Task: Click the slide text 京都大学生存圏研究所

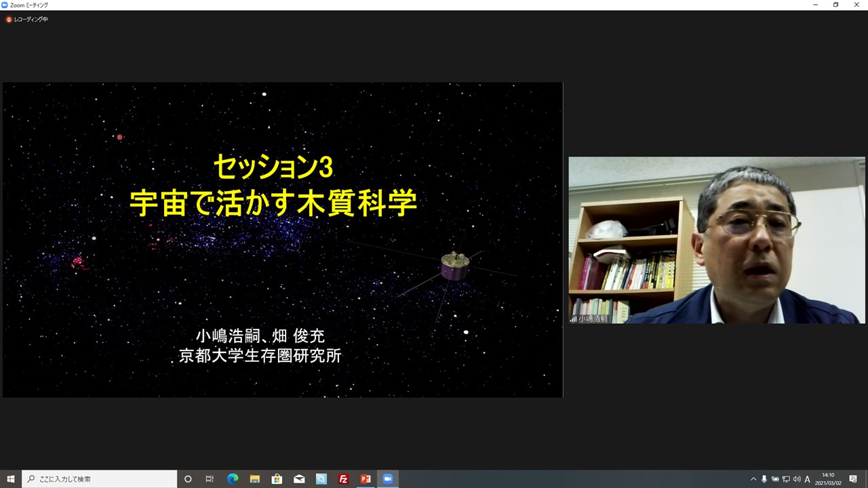Action: pyautogui.click(x=260, y=356)
